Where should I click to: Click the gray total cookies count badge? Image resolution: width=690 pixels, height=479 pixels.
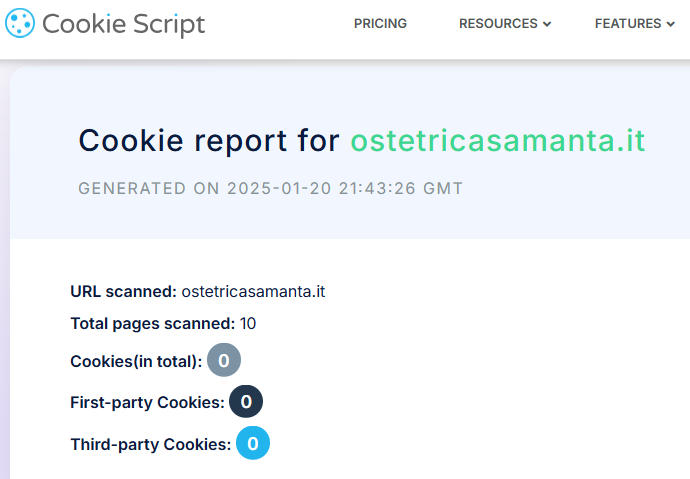(224, 360)
